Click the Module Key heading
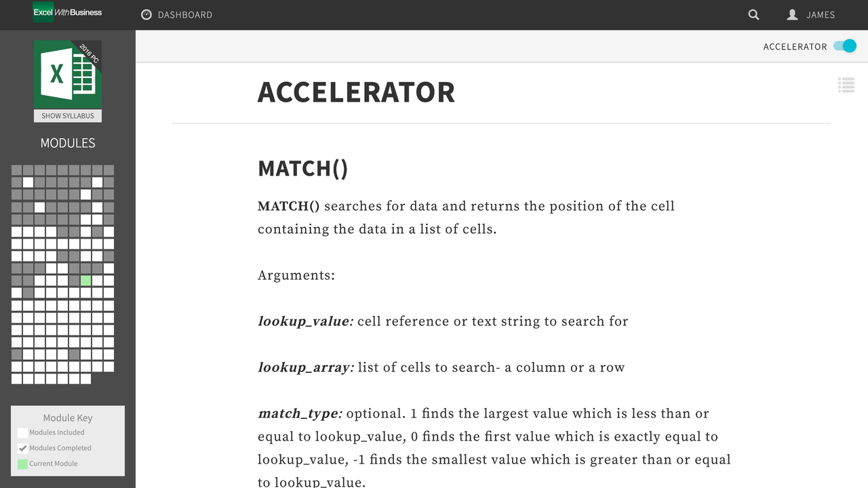This screenshot has height=488, width=868. [x=68, y=418]
